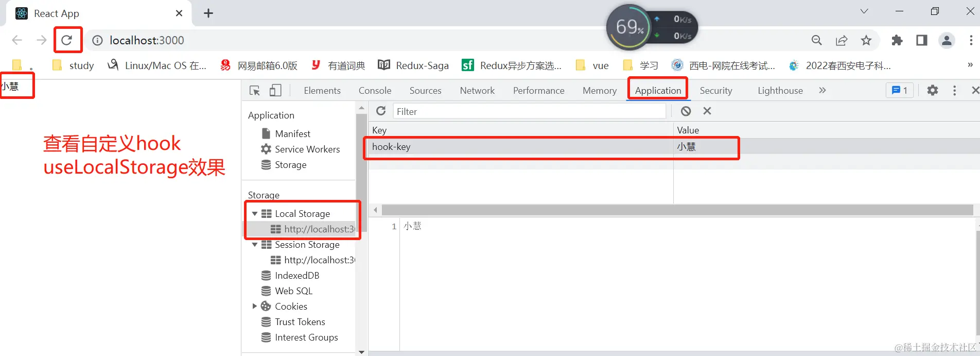Open the user profile avatar
Image resolution: width=980 pixels, height=356 pixels.
pyautogui.click(x=947, y=40)
